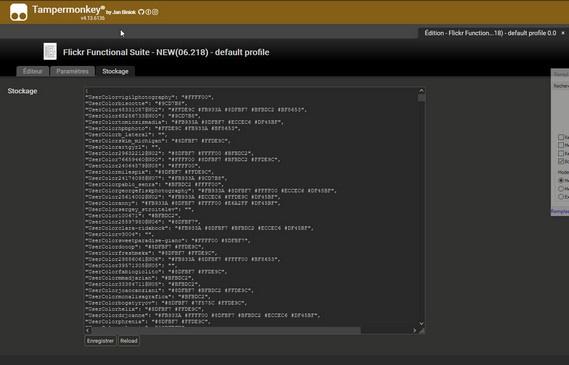Click the right arrow of horizontal scrollbar

(x=415, y=331)
